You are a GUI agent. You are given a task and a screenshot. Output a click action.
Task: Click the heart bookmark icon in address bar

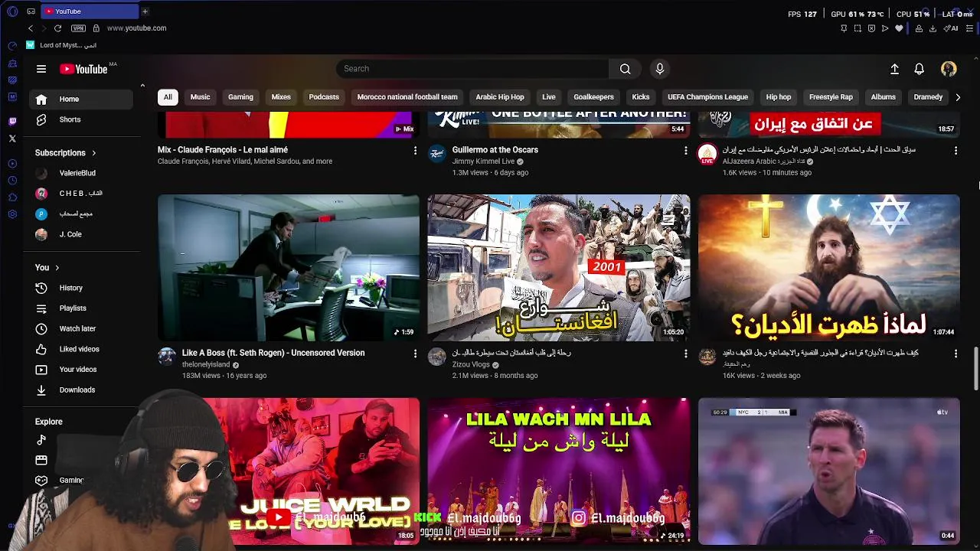(x=899, y=28)
